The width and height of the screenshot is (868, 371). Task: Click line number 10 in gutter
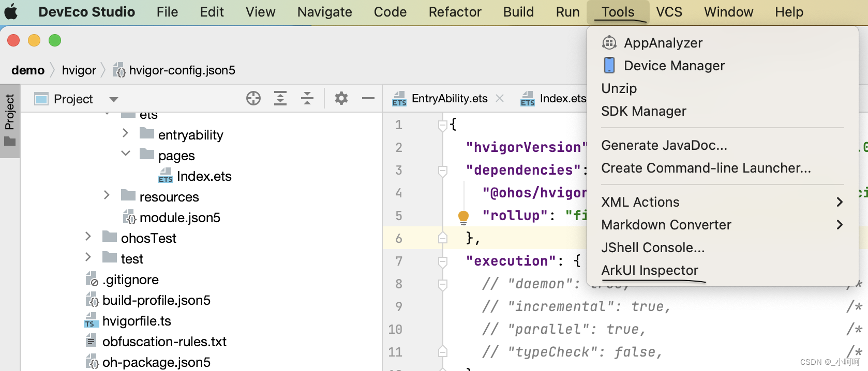point(395,329)
